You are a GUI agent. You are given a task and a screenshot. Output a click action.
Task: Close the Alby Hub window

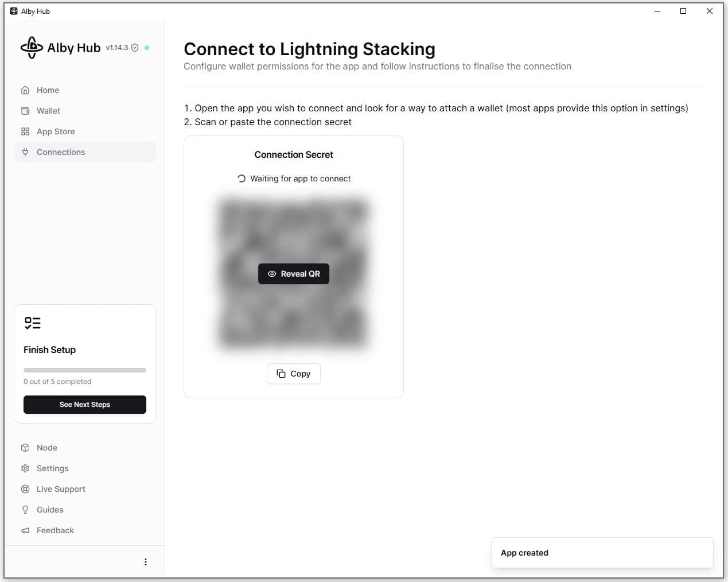710,11
